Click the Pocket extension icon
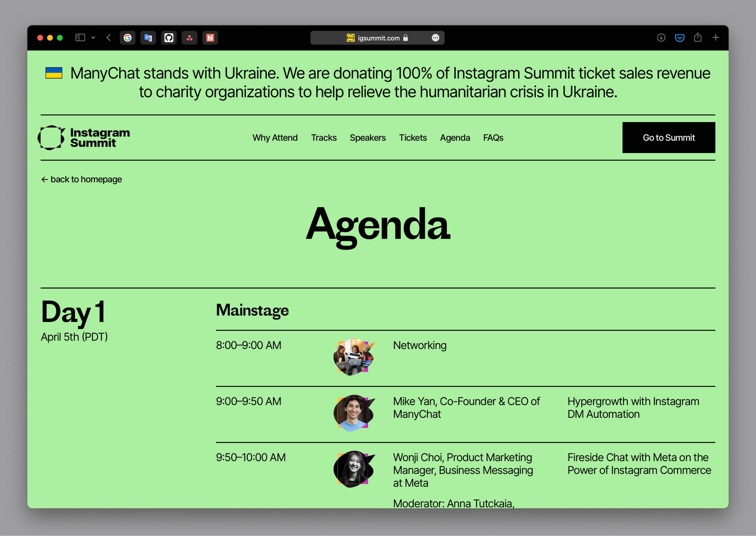Viewport: 756px width, 536px height. coord(680,38)
